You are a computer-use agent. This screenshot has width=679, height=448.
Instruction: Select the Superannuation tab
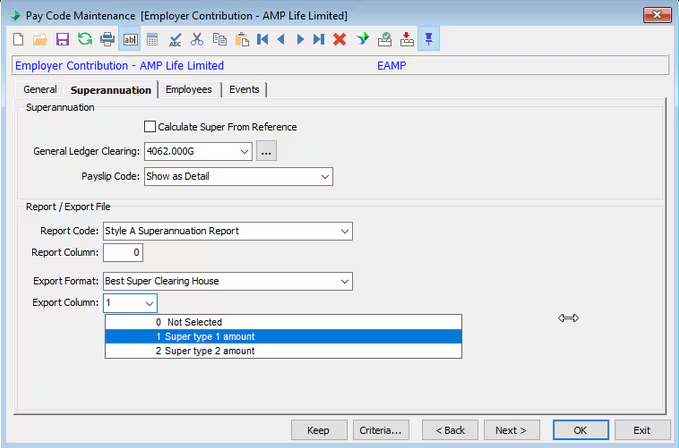(111, 90)
